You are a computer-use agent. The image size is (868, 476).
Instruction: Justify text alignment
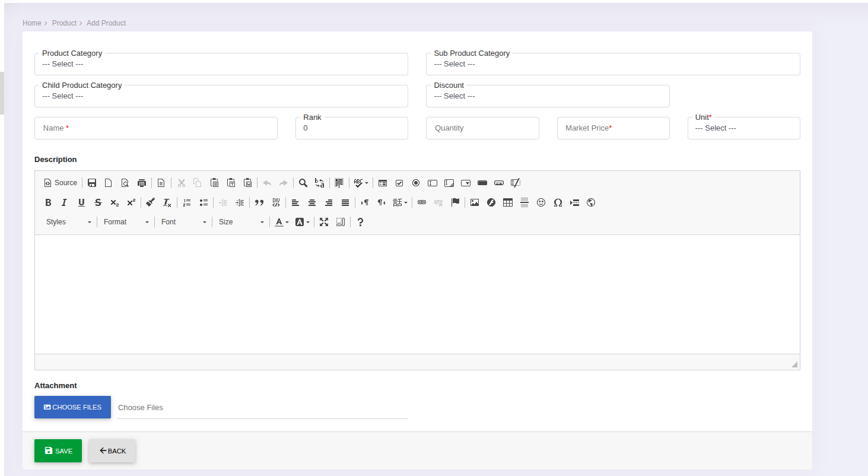point(345,202)
